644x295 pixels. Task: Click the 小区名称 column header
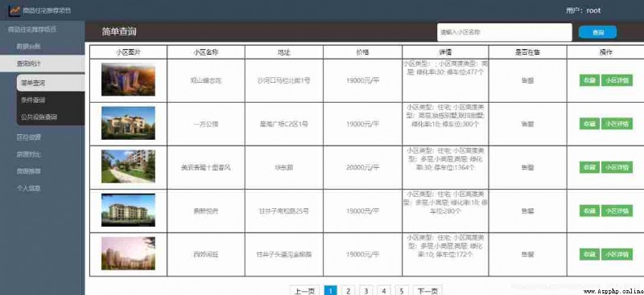206,52
